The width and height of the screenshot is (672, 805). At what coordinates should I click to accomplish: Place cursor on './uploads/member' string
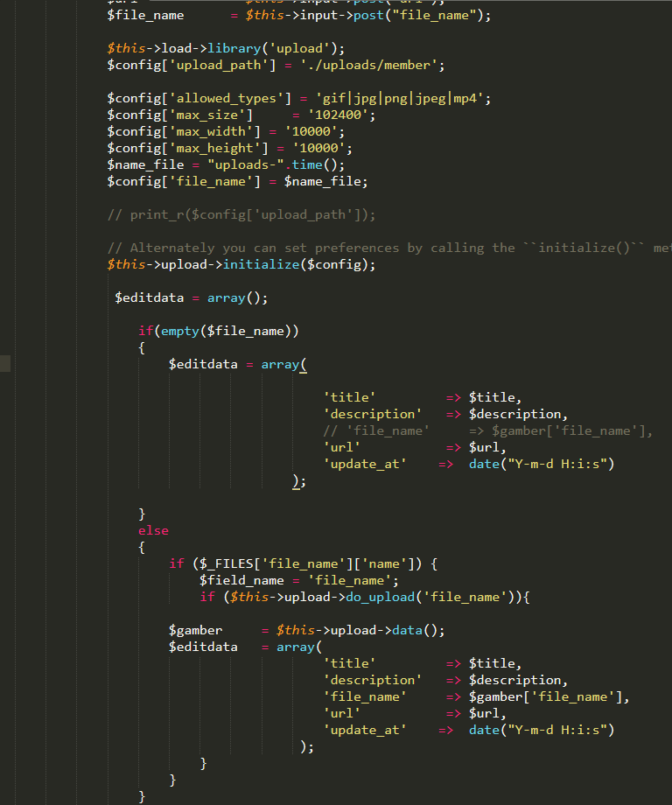tap(368, 66)
